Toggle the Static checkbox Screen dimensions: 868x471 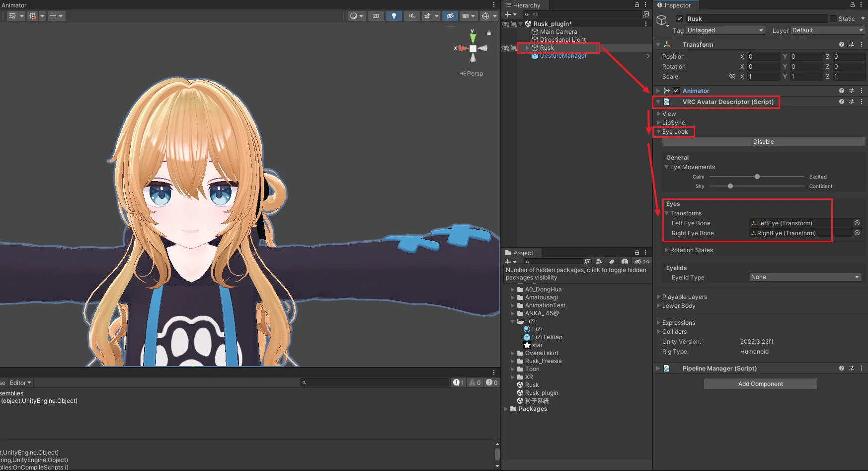pos(833,18)
